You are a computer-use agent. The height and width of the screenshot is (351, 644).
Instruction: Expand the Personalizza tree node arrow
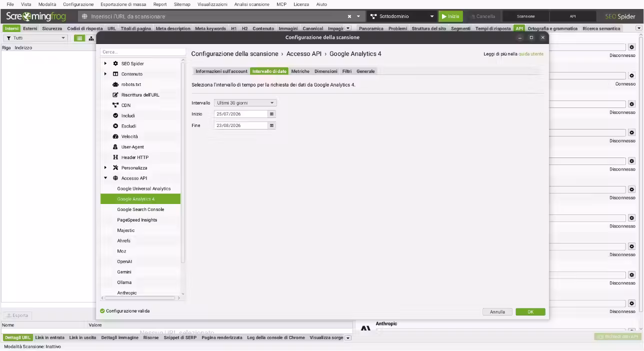point(105,168)
